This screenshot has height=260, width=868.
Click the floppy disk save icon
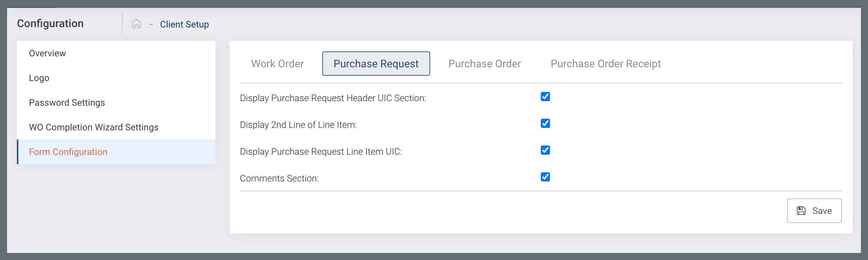pos(801,211)
